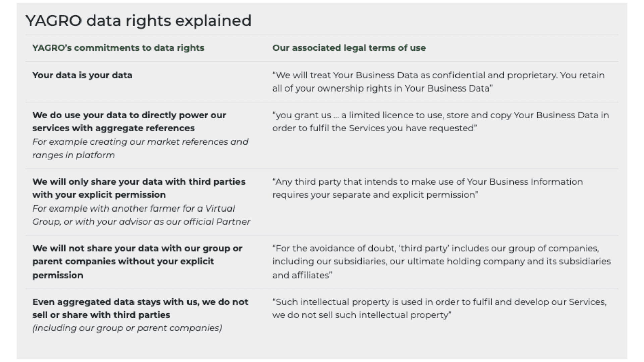Select 'not share with group or parent companies' text
The image size is (644, 362).
(137, 261)
